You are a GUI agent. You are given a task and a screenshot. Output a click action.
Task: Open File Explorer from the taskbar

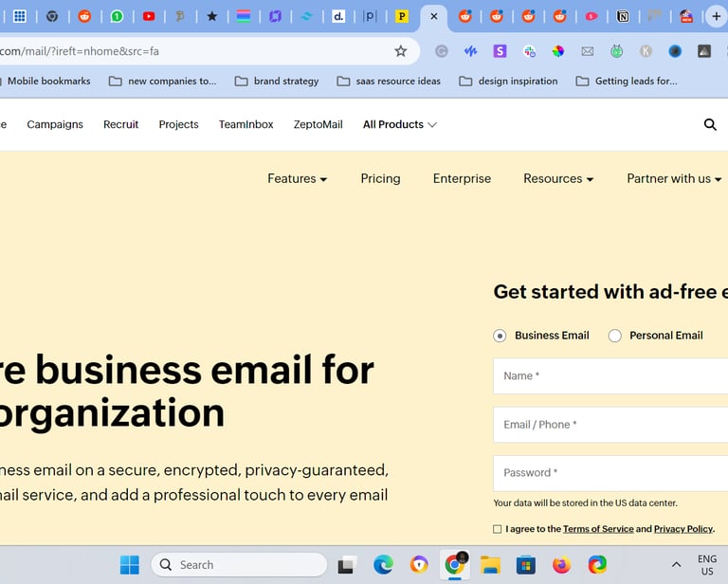pyautogui.click(x=490, y=565)
